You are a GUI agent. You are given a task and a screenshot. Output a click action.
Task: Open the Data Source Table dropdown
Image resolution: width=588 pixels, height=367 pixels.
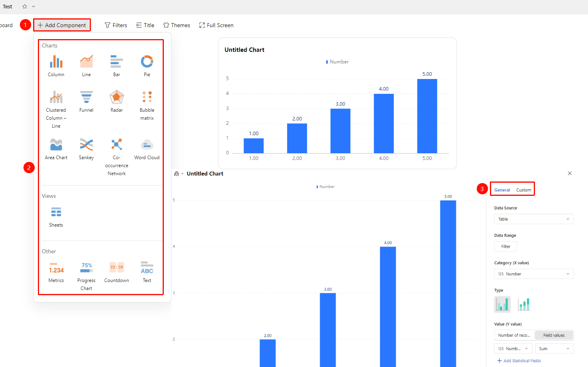click(534, 219)
